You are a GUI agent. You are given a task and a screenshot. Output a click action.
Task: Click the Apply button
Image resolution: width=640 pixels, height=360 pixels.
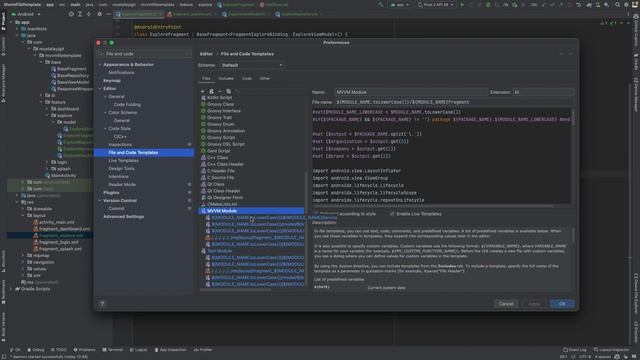(x=534, y=304)
